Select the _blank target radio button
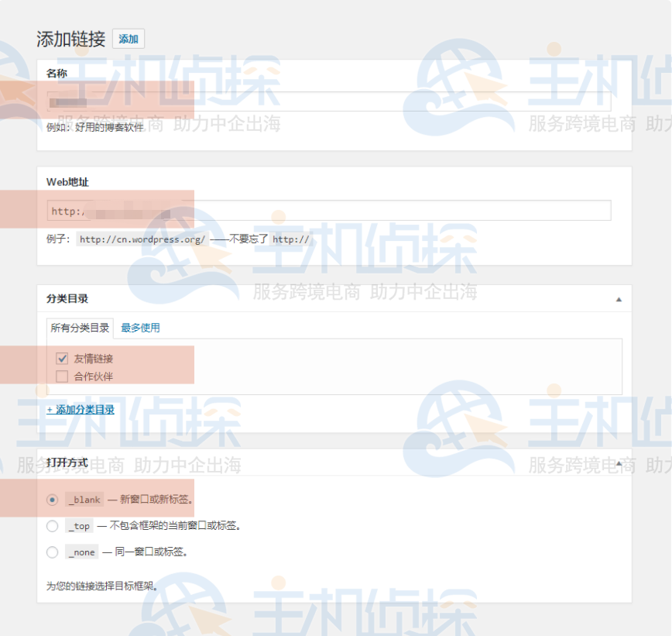The image size is (672, 636). (x=53, y=500)
